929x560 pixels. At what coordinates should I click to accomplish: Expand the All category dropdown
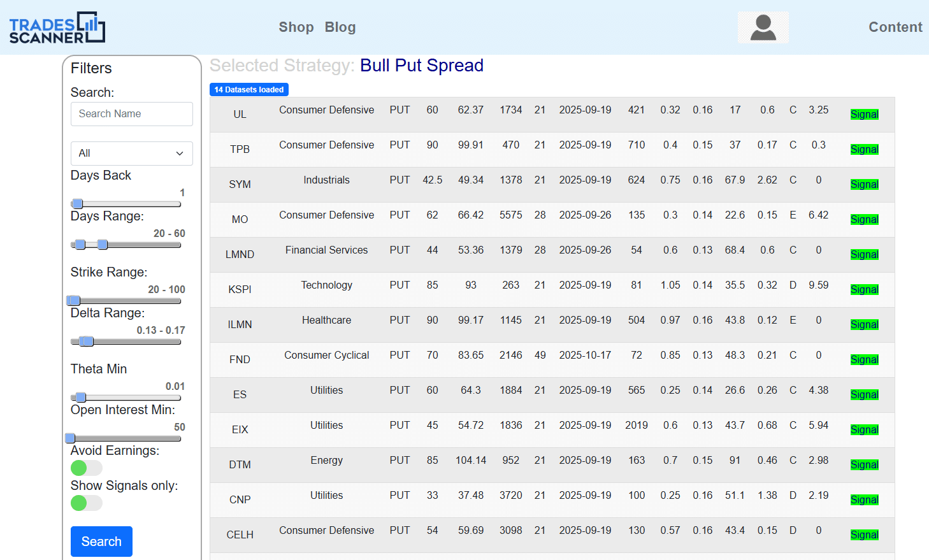click(131, 154)
